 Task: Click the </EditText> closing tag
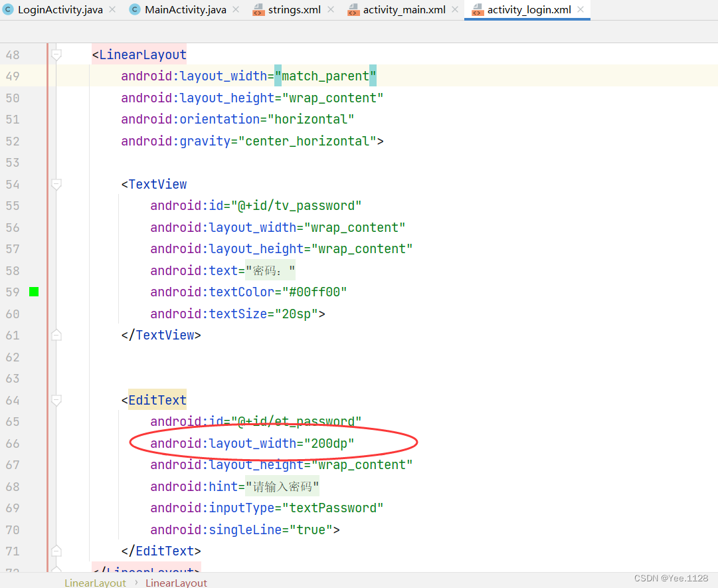point(161,551)
